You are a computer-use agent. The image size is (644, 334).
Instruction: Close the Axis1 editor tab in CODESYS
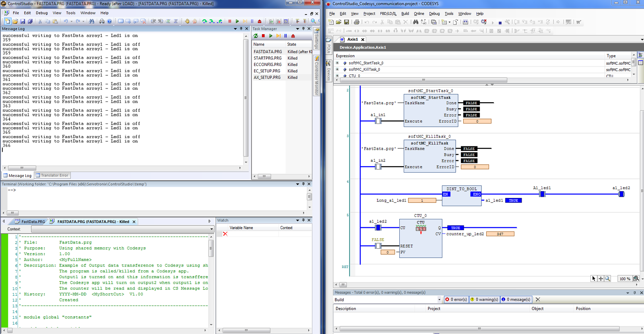[363, 39]
